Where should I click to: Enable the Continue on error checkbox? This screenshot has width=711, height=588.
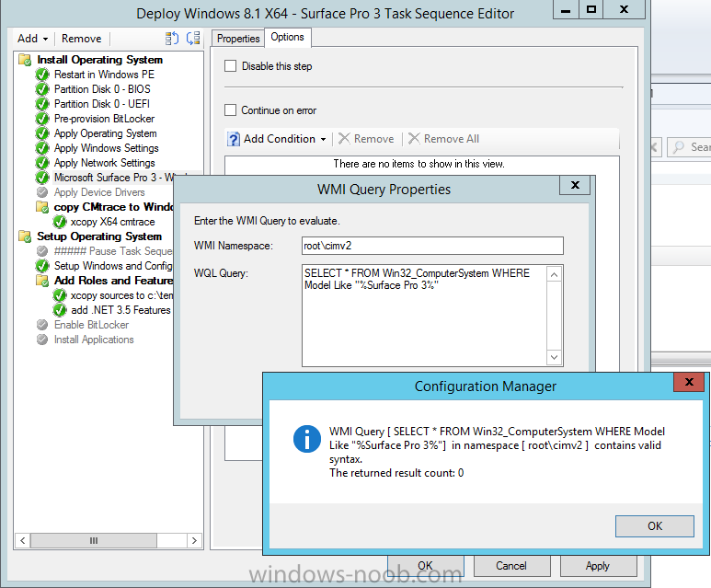230,110
